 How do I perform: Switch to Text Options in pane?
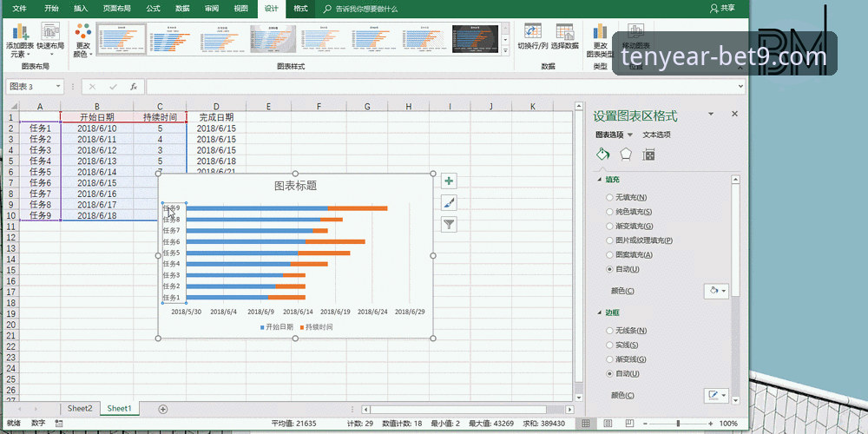click(x=656, y=135)
